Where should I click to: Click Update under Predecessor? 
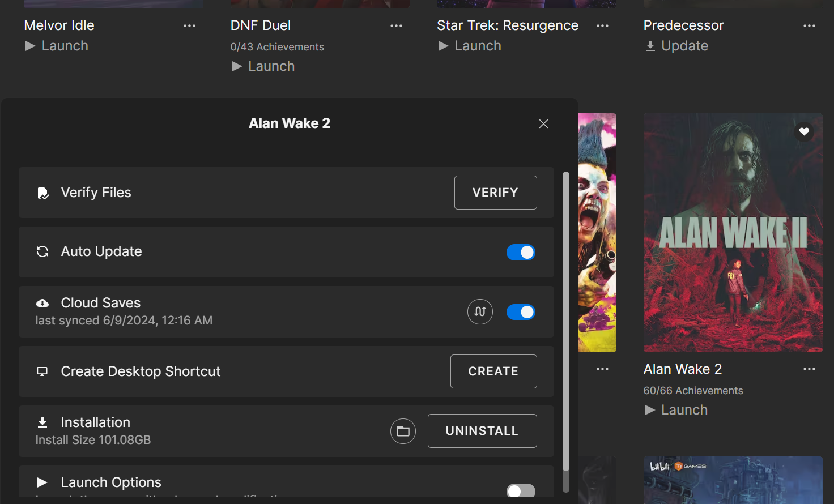pos(676,46)
